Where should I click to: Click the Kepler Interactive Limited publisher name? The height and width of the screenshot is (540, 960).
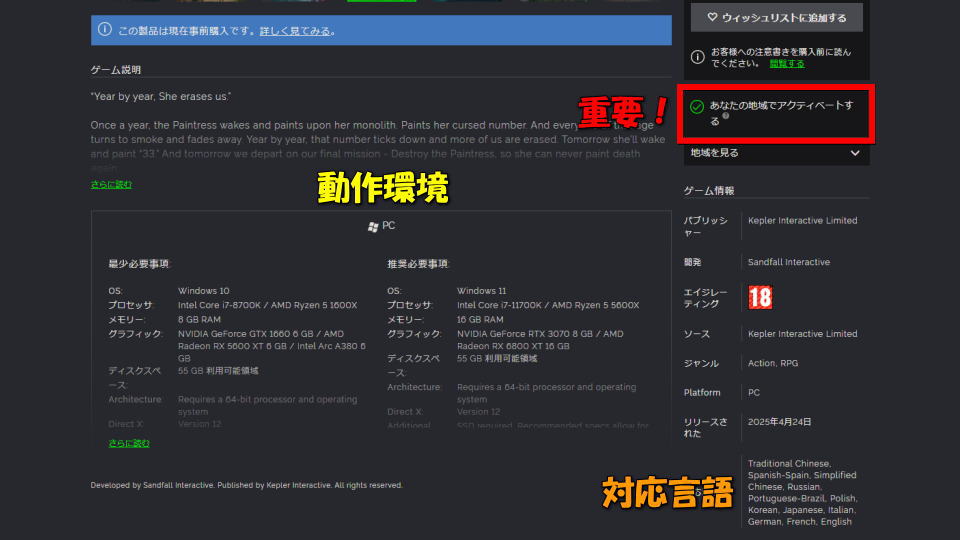pyautogui.click(x=802, y=220)
